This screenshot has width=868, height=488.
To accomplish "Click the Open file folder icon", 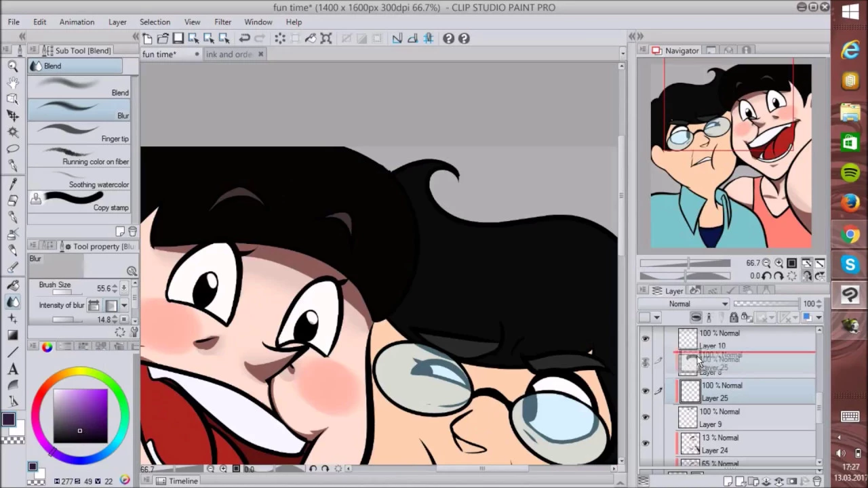I will [163, 39].
